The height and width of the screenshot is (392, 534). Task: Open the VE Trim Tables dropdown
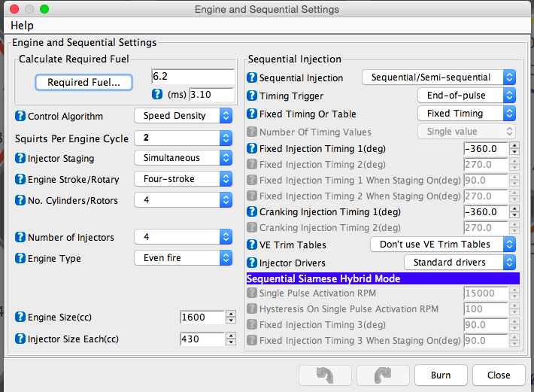(443, 245)
